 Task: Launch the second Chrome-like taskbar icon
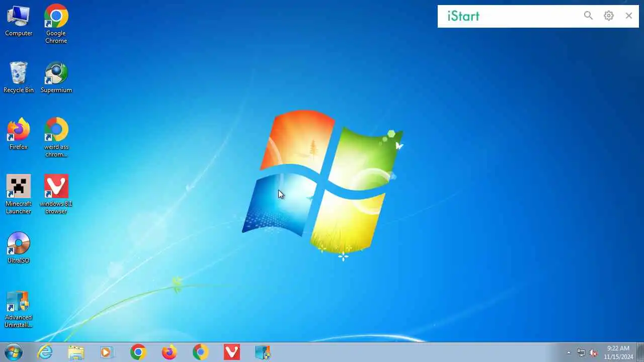pos(200,352)
